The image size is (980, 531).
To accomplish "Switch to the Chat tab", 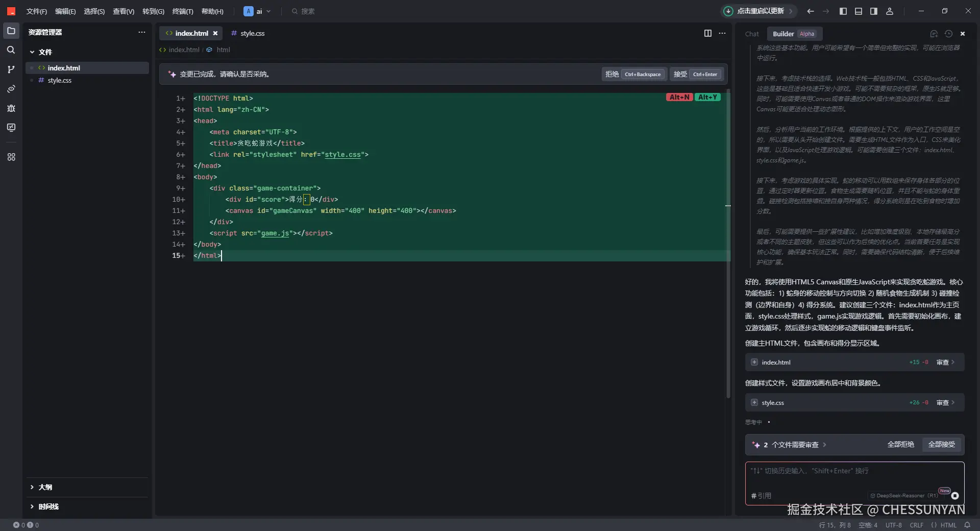I will 752,34.
